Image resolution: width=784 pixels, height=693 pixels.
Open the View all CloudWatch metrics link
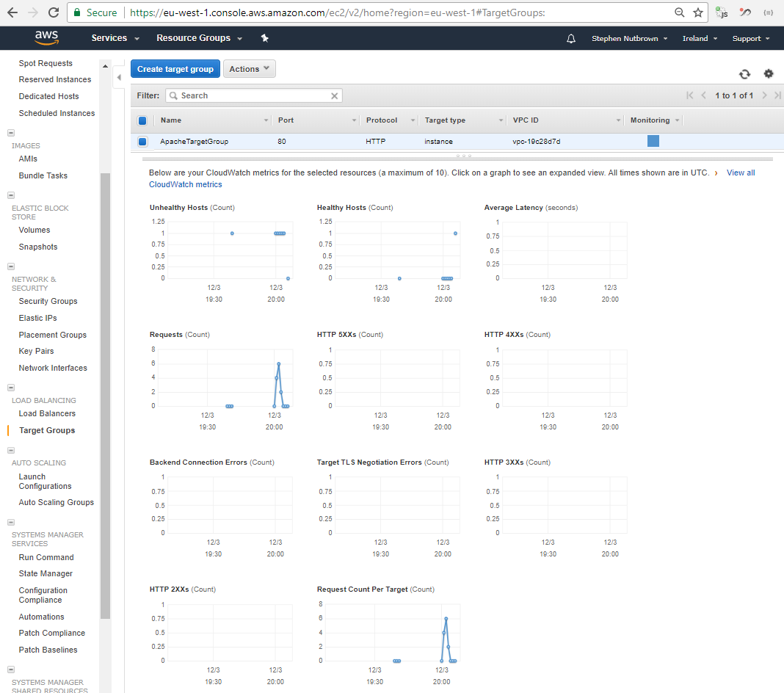click(x=452, y=178)
